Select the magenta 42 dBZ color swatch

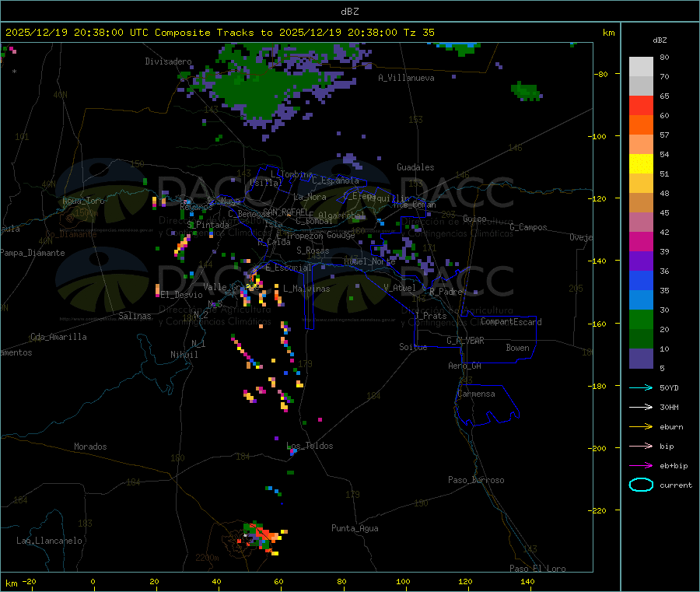coord(641,241)
